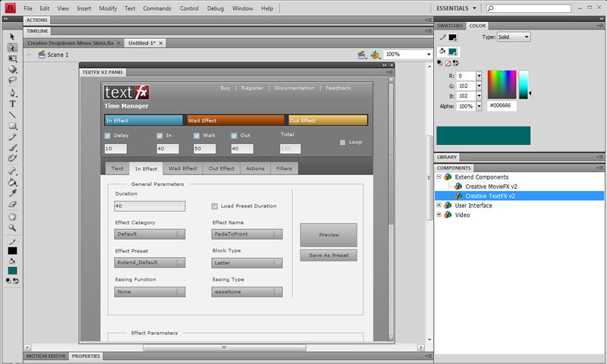Select the Pen tool
The image size is (607, 364).
pos(12,93)
